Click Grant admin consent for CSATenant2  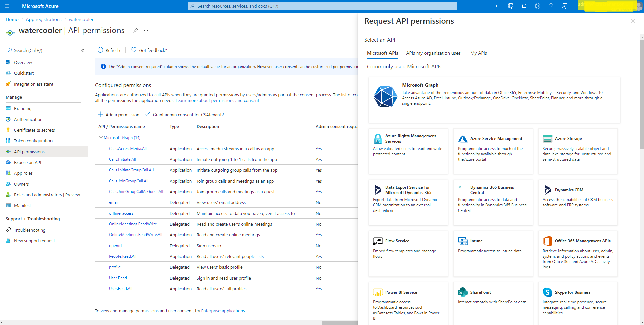(x=184, y=115)
